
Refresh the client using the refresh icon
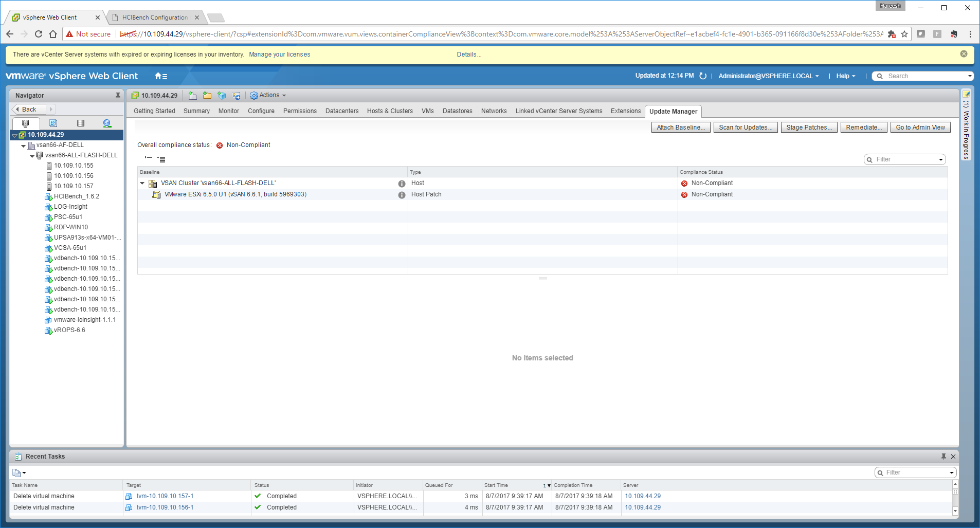click(x=703, y=76)
